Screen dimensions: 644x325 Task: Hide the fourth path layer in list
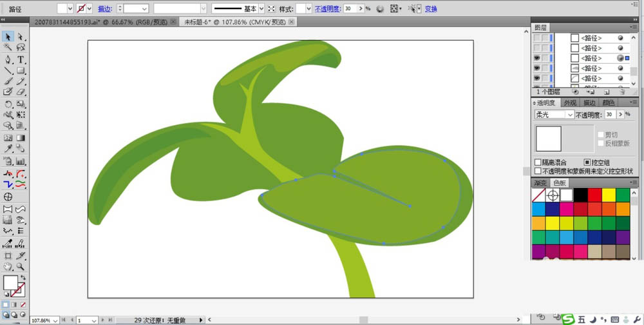tap(537, 68)
